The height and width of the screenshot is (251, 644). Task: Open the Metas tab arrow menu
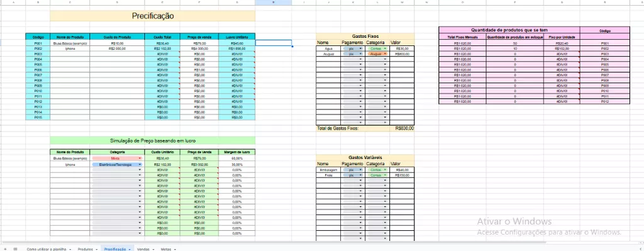click(175, 249)
